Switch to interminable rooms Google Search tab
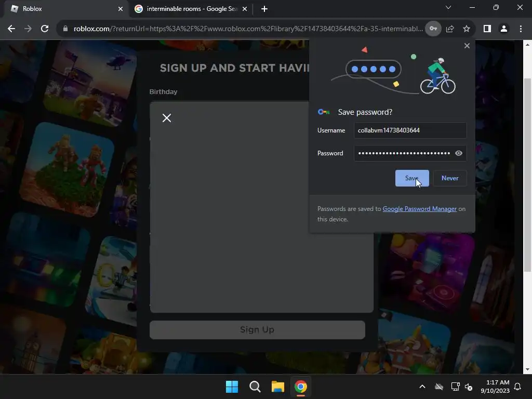 coord(191,9)
